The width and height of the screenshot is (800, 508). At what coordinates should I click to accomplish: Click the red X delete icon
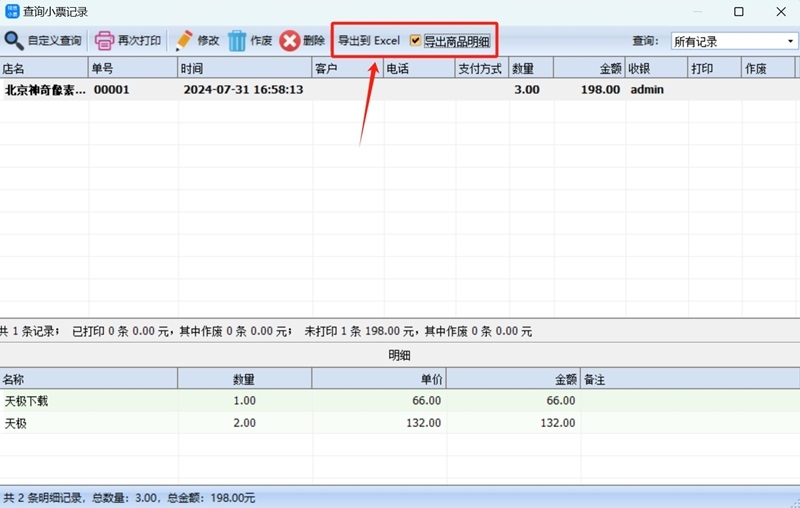coord(289,41)
